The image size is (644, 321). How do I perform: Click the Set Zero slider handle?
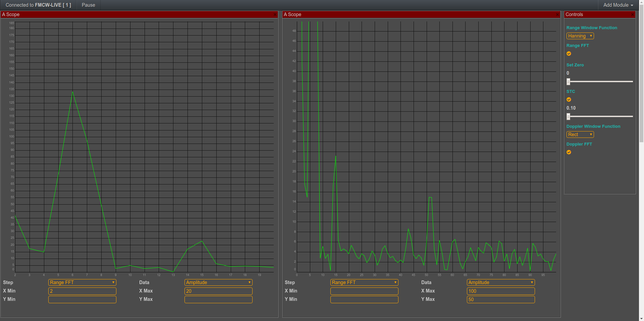pyautogui.click(x=568, y=82)
